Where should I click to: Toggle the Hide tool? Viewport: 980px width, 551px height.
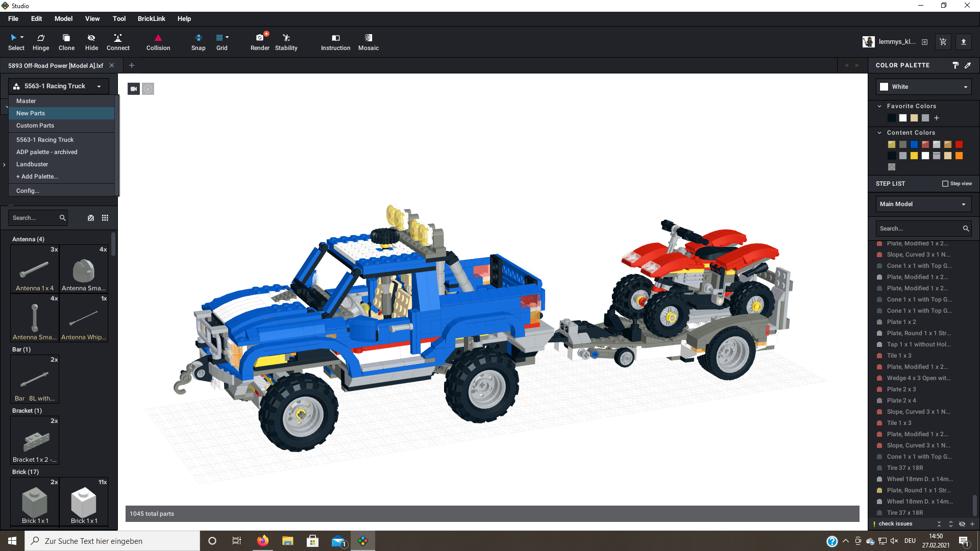click(x=91, y=42)
